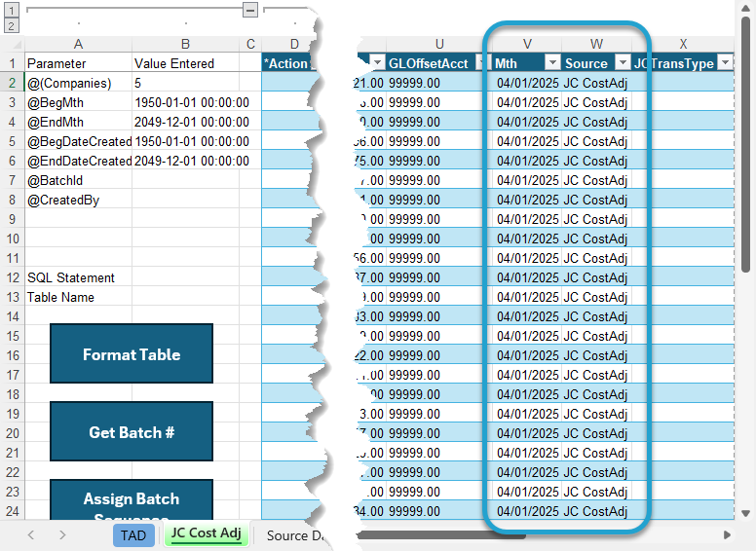Open the JCTransType filter dropdown

[725, 62]
